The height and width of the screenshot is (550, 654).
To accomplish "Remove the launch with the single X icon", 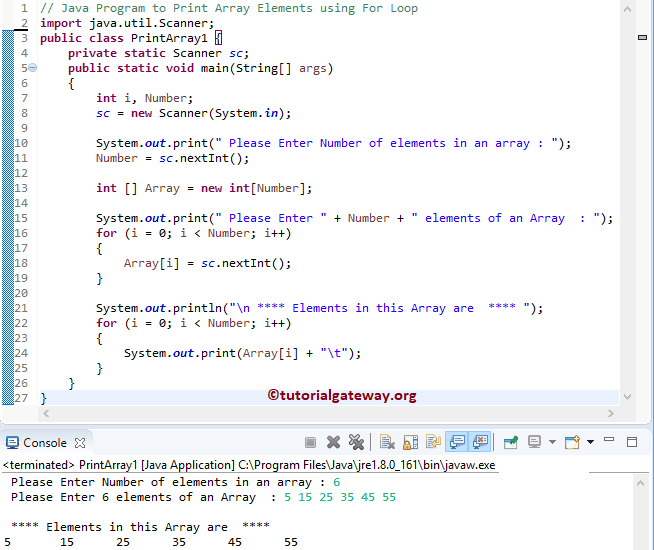I will [x=333, y=442].
